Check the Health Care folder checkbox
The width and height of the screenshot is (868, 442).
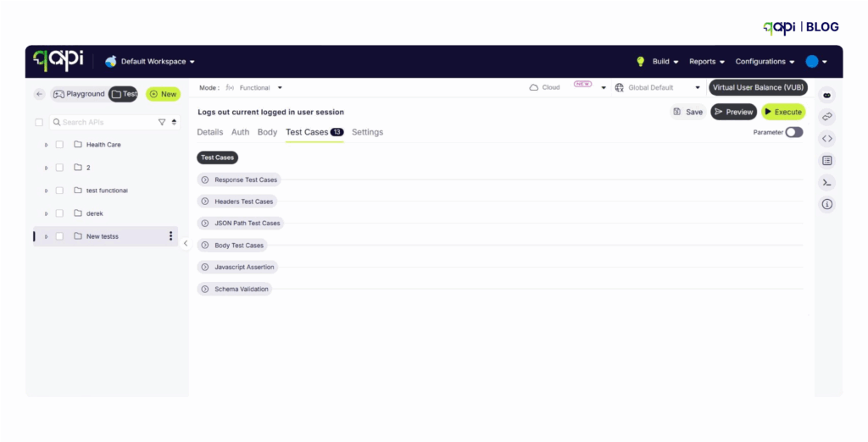pos(59,145)
